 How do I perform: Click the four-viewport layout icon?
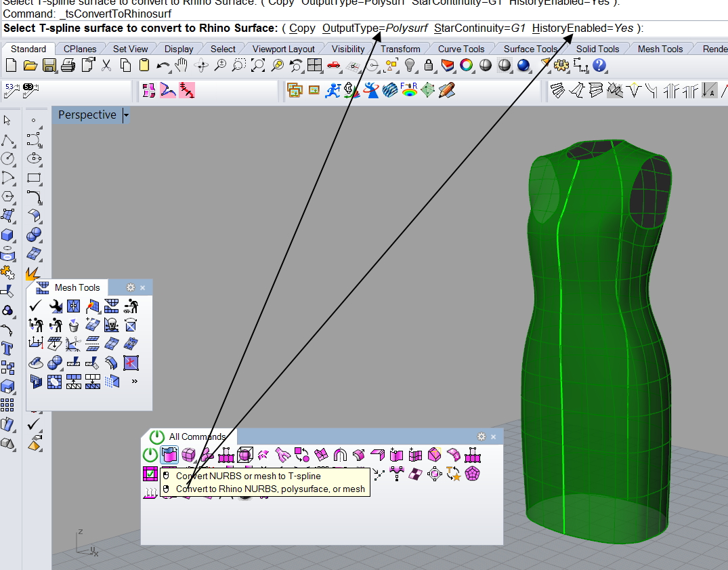(314, 65)
